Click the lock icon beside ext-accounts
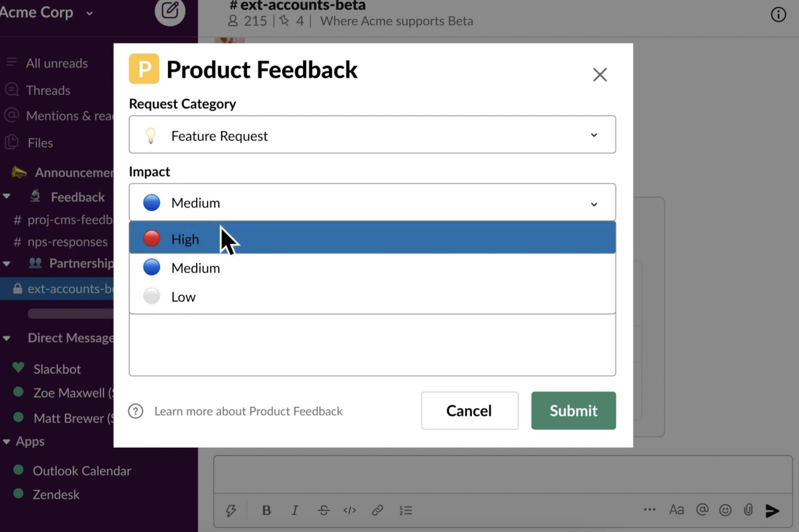The width and height of the screenshot is (799, 532). point(17,289)
